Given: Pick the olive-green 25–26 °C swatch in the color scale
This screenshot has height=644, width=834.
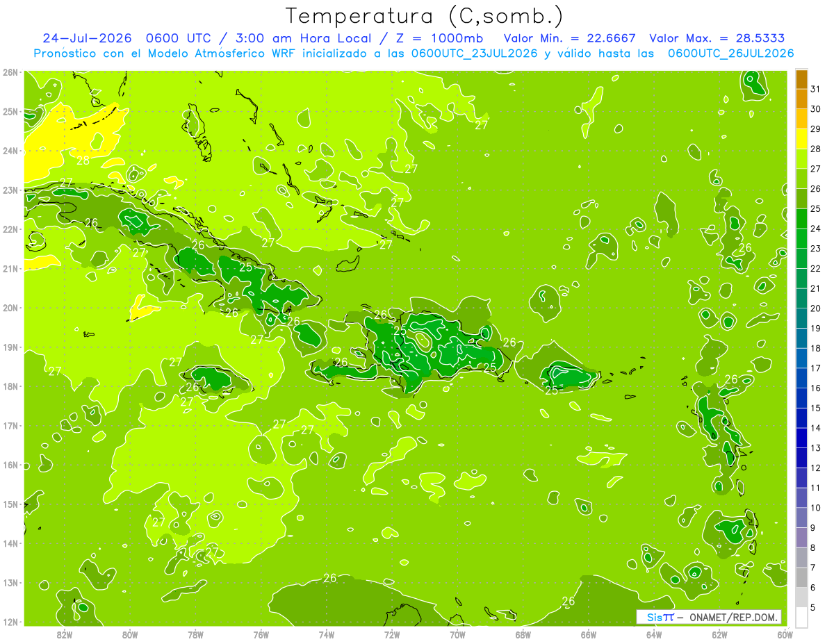Looking at the screenshot, I should coord(801,199).
